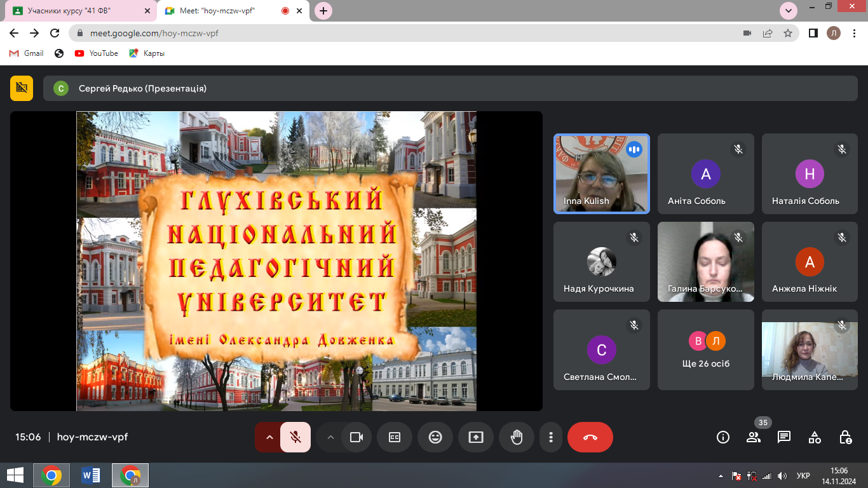Click the "Ще 26 осіб" participants tile
Image resolution: width=868 pixels, height=488 pixels.
pyautogui.click(x=706, y=350)
